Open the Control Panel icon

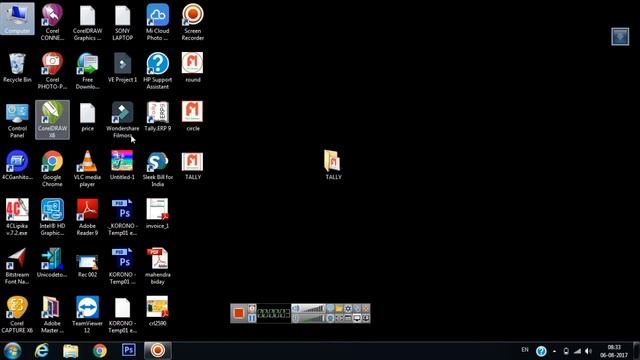pos(17,120)
